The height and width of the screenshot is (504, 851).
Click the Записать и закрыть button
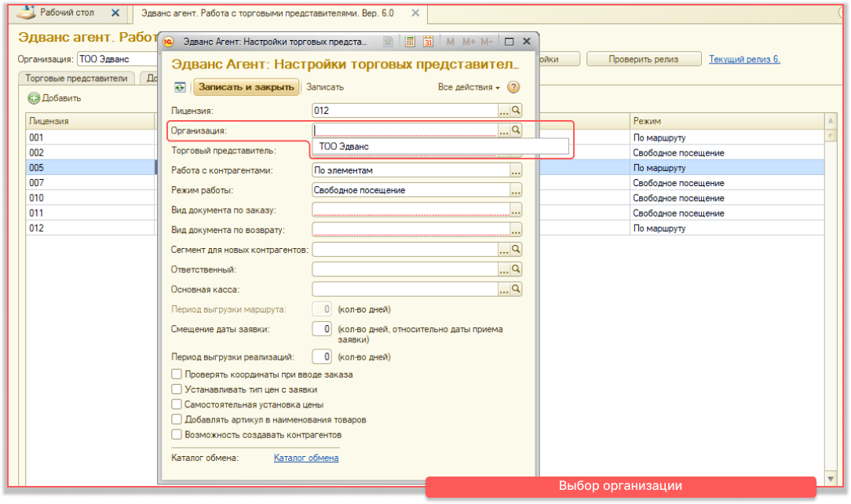[x=247, y=87]
